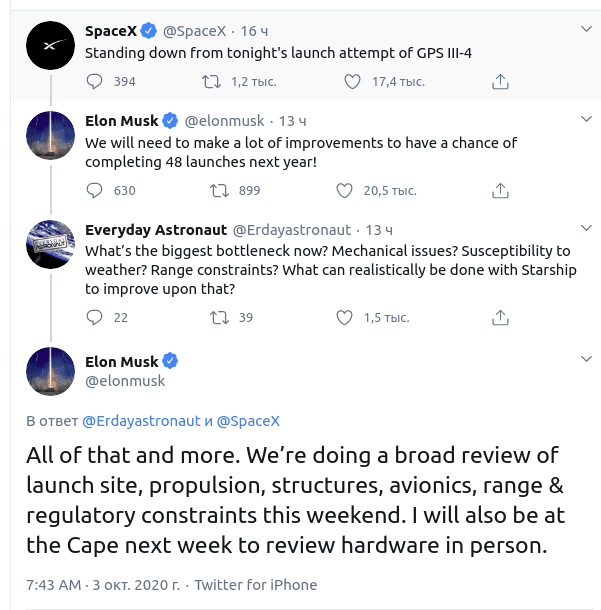Image resolution: width=601 pixels, height=610 pixels.
Task: Reply to Everyday Astronaut's bottleneck question
Action: point(95,317)
